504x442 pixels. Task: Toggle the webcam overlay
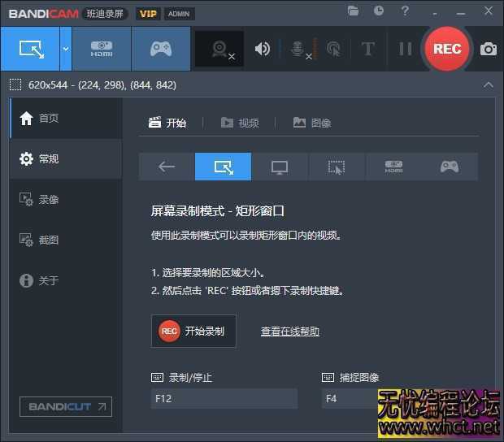(219, 49)
